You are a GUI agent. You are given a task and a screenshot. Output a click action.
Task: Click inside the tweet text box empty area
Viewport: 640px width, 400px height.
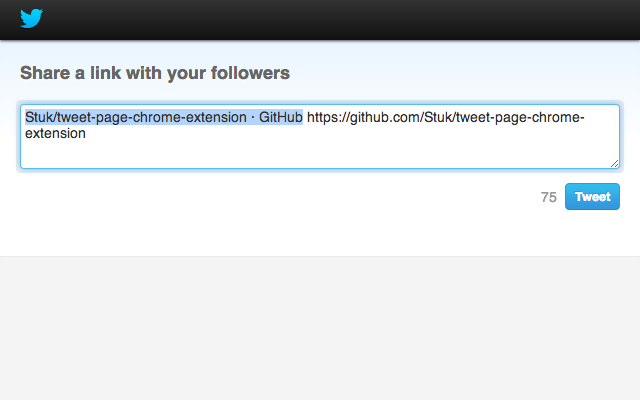320,153
